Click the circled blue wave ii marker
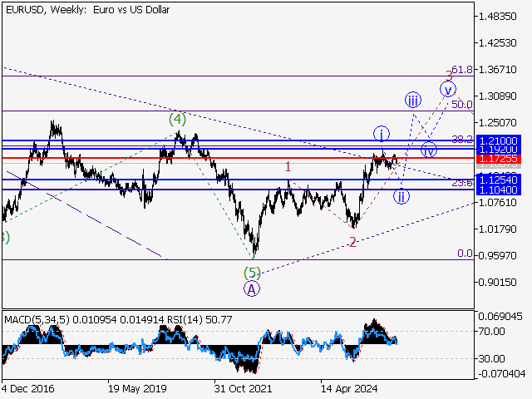This screenshot has height=399, width=532. tap(401, 197)
